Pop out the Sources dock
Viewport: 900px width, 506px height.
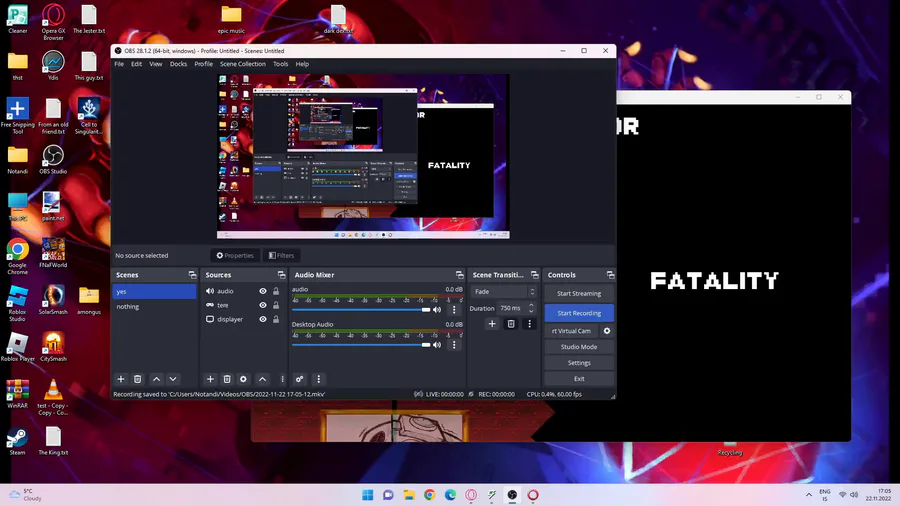[x=281, y=275]
